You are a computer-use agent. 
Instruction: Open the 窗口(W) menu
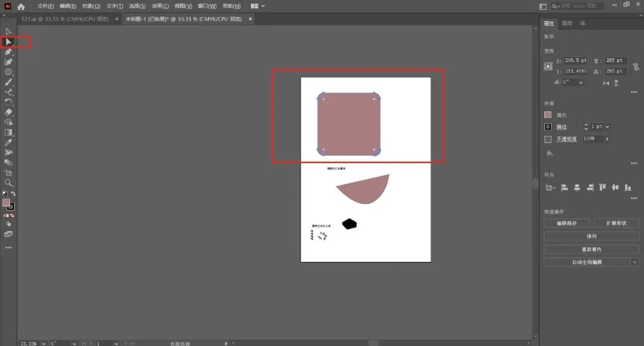pos(207,6)
